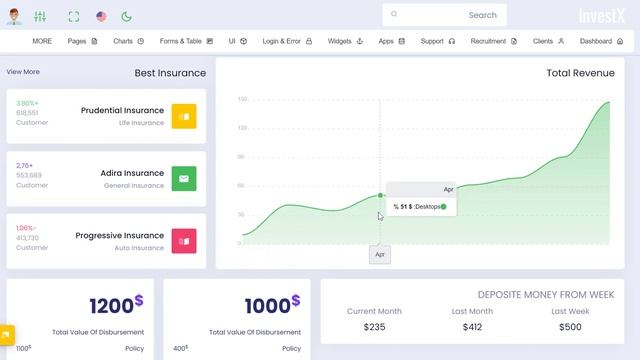Click the Auto Insurance subtitle
Viewport: 640px width, 360px height.
[139, 248]
